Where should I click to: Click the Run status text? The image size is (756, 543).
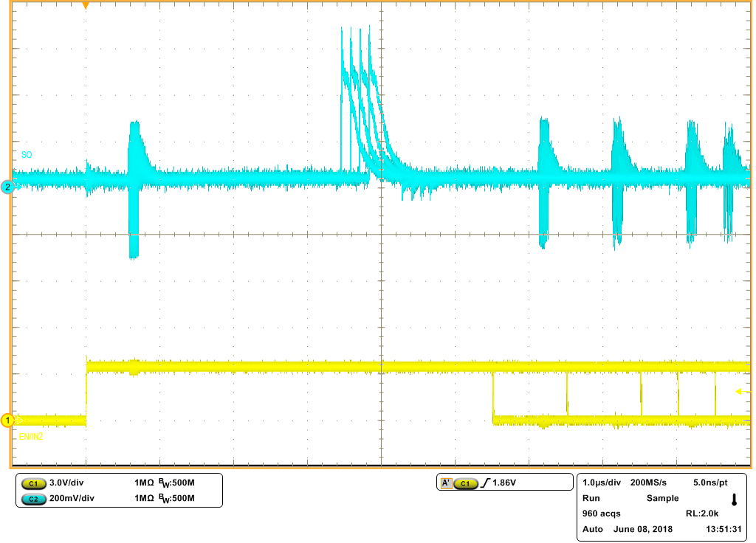point(591,498)
